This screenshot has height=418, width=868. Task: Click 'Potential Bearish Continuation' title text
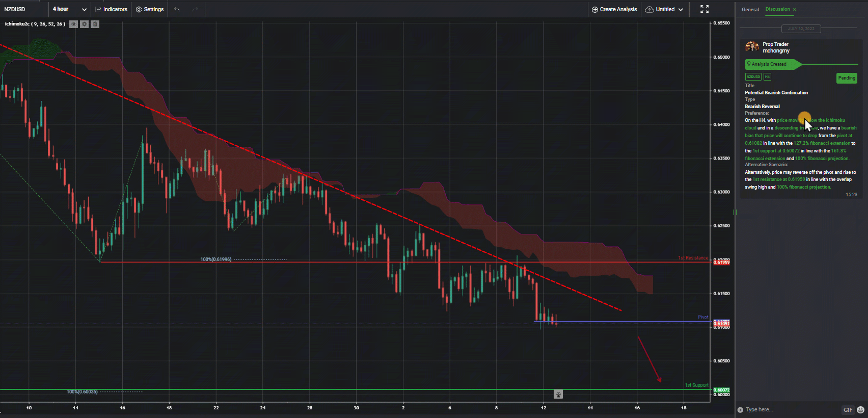point(776,93)
